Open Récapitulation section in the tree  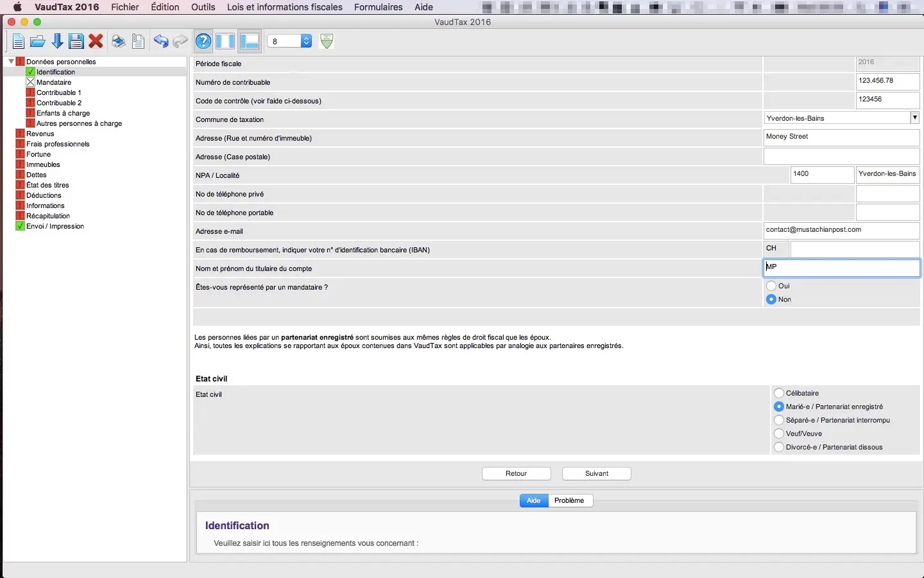coord(48,216)
